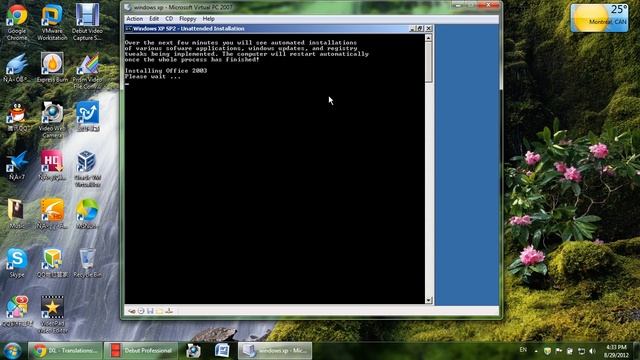Screen dimensions: 640x360
Task: Open the Help menu in Virtual PC
Action: click(209, 19)
